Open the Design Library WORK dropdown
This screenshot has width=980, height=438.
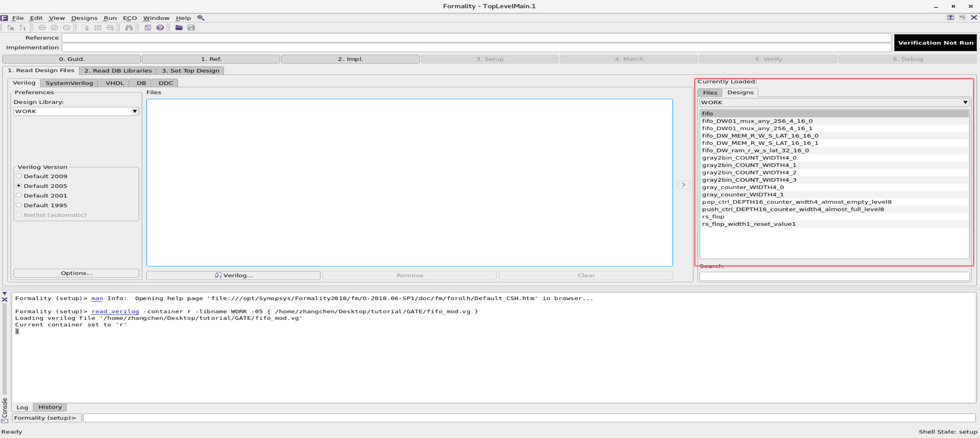point(135,111)
